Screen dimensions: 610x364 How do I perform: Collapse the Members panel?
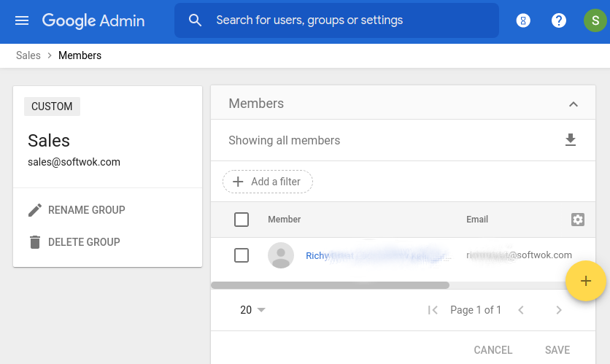click(x=574, y=104)
